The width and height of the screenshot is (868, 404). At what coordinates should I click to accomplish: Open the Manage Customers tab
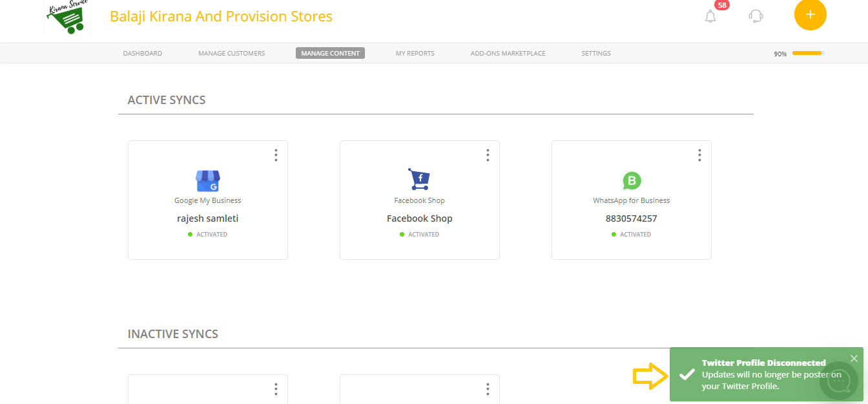click(x=232, y=53)
